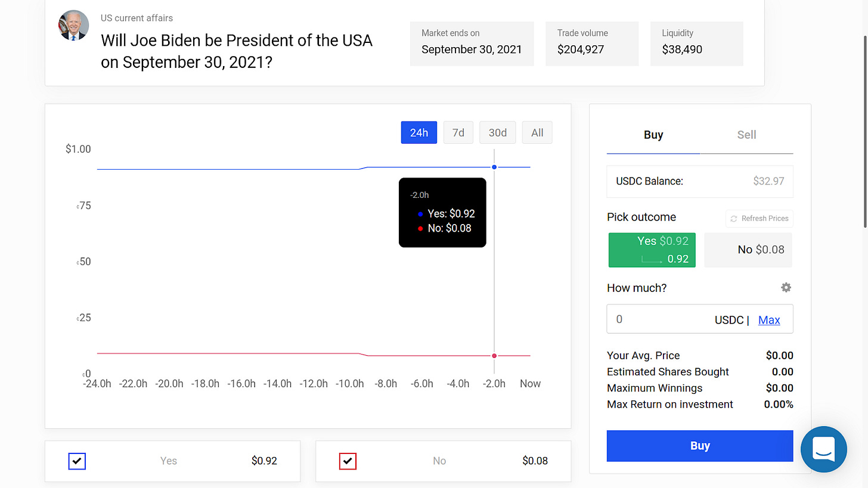Toggle the Yes series checkbox
The width and height of the screenshot is (868, 488).
(x=77, y=461)
